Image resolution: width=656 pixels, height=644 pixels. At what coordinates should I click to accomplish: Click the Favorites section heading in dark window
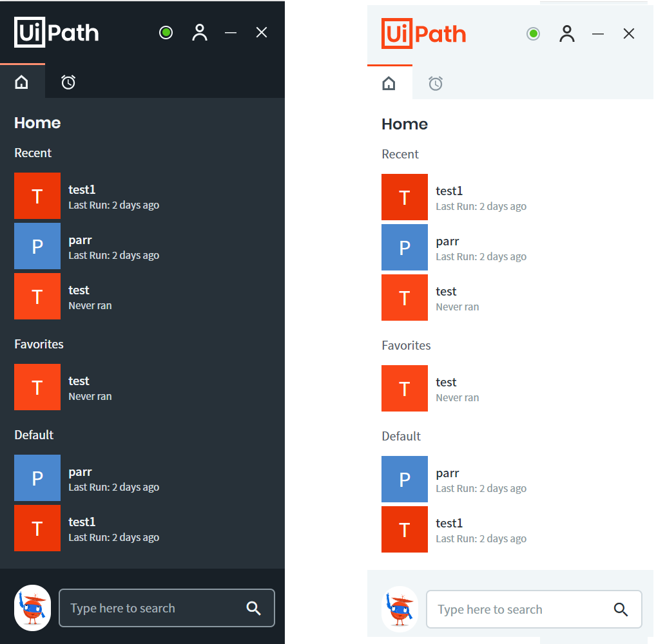(39, 344)
